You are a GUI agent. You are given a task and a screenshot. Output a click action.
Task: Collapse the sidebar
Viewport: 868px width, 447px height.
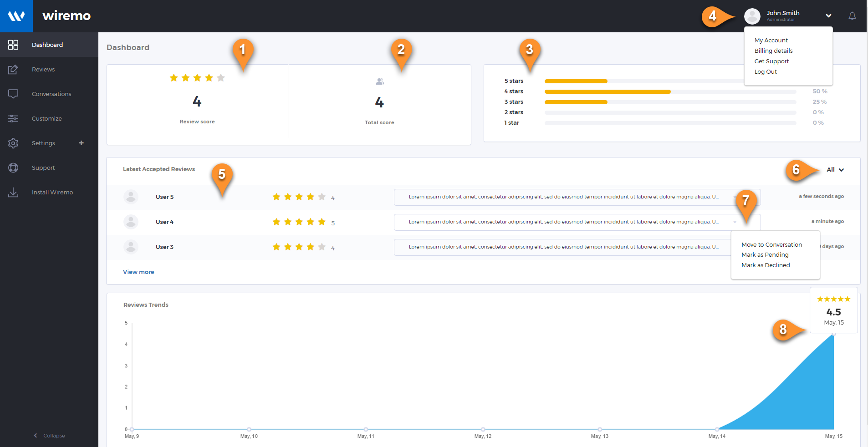coord(49,436)
